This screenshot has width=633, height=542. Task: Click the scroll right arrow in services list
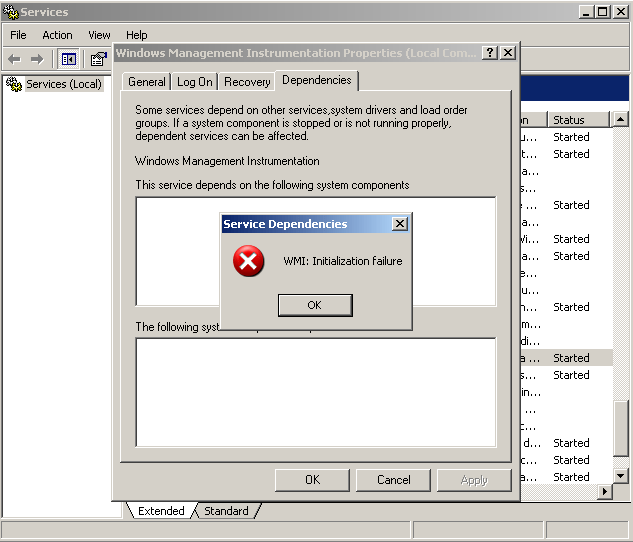coord(605,491)
